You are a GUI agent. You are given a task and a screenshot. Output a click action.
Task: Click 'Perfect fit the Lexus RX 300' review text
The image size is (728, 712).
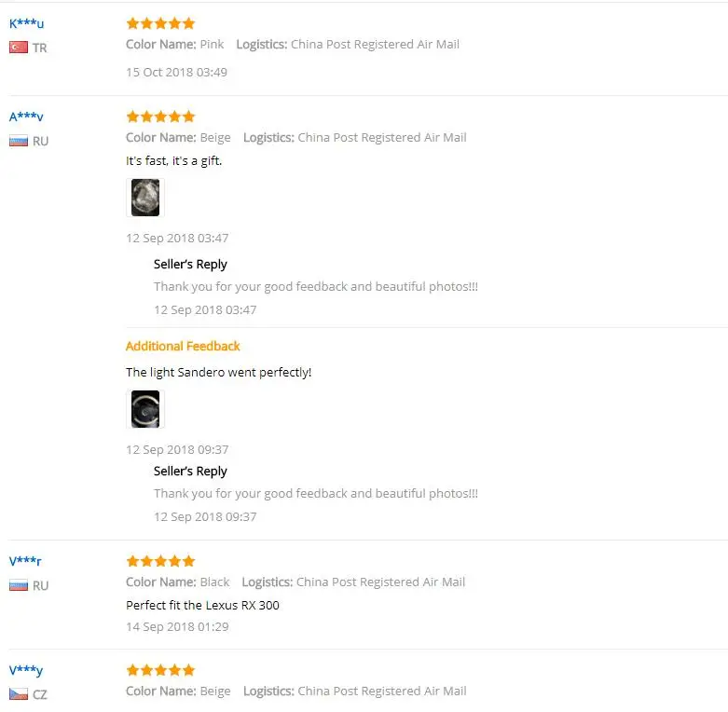[202, 605]
